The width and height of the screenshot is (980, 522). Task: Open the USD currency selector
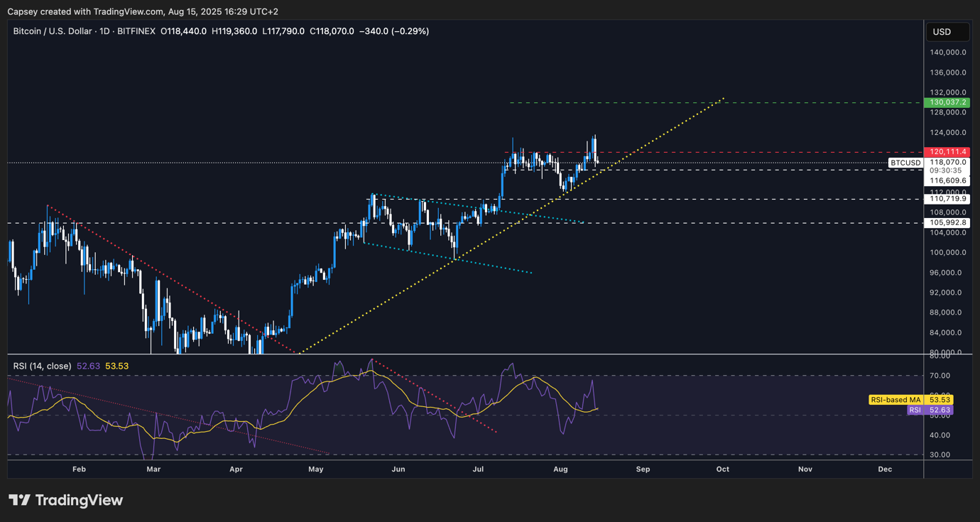pos(947,32)
